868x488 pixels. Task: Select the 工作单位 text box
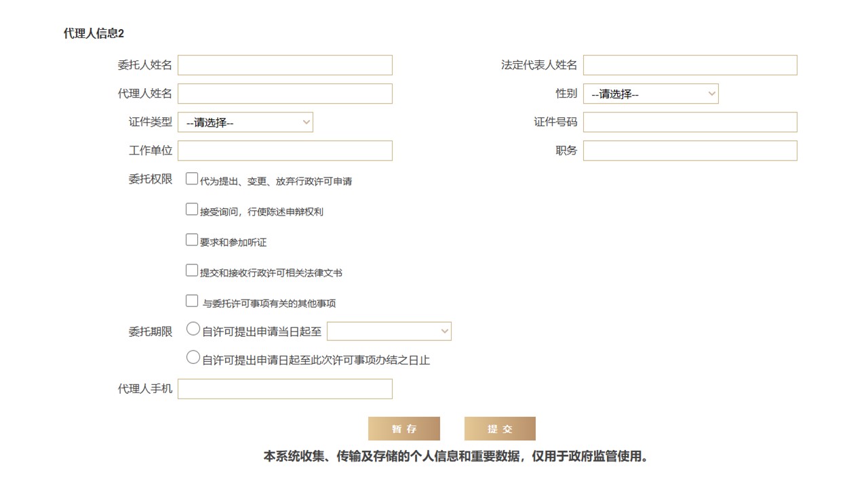[x=285, y=150]
